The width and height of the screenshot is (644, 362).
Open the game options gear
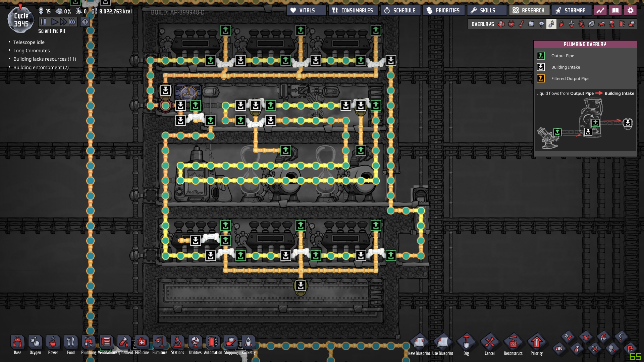coord(630,10)
